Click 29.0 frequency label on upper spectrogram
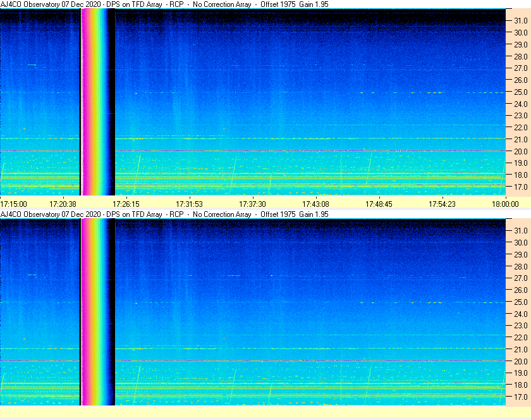Image resolution: width=531 pixels, height=420 pixels. click(x=521, y=44)
